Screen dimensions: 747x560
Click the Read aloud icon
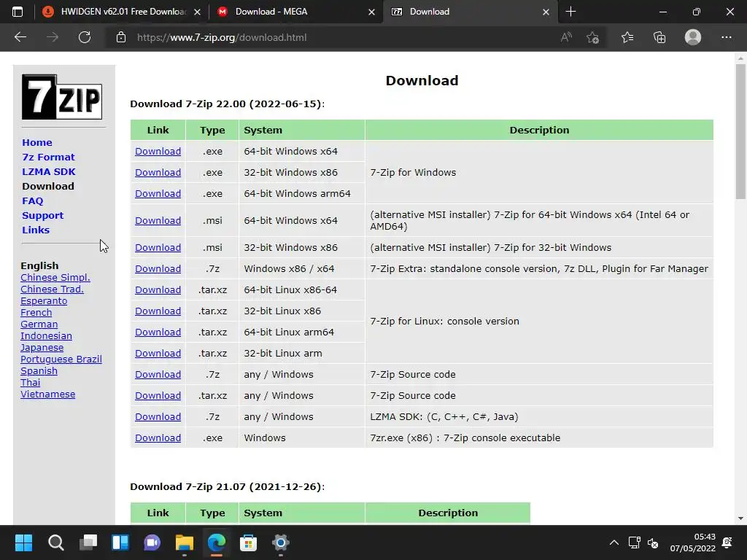(566, 37)
